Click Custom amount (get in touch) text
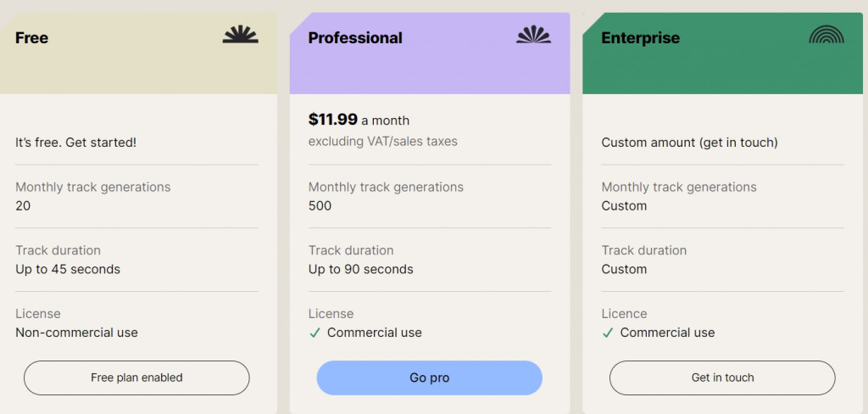The image size is (868, 414). pyautogui.click(x=689, y=143)
